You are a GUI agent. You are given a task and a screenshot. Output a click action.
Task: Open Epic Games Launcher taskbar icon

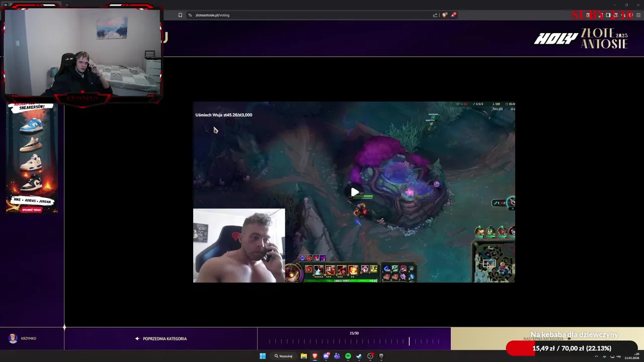pyautogui.click(x=381, y=356)
